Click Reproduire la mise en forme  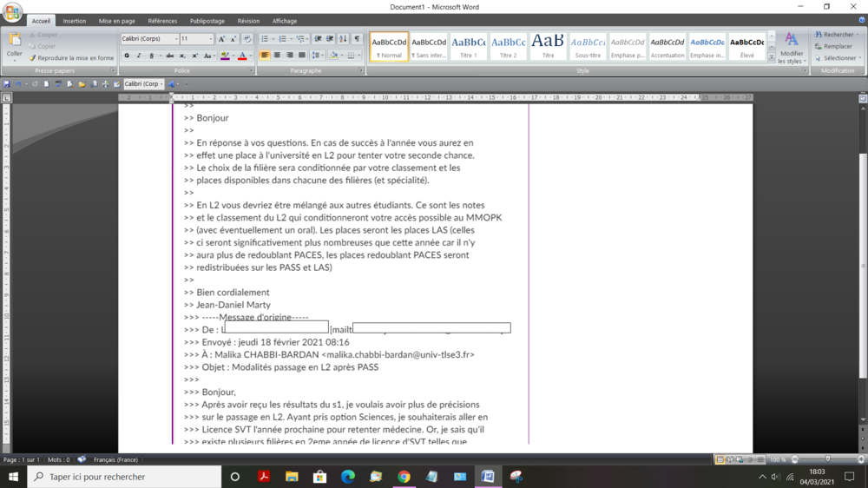pyautogui.click(x=72, y=58)
